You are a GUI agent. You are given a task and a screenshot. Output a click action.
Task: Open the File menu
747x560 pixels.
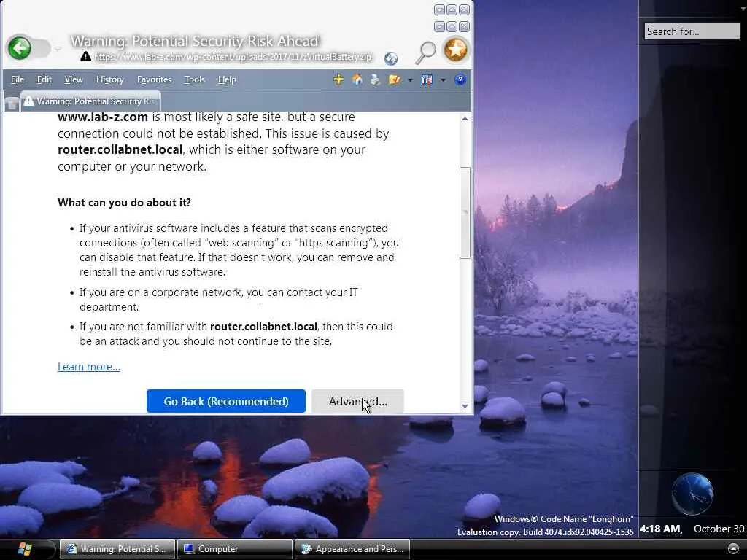point(18,79)
